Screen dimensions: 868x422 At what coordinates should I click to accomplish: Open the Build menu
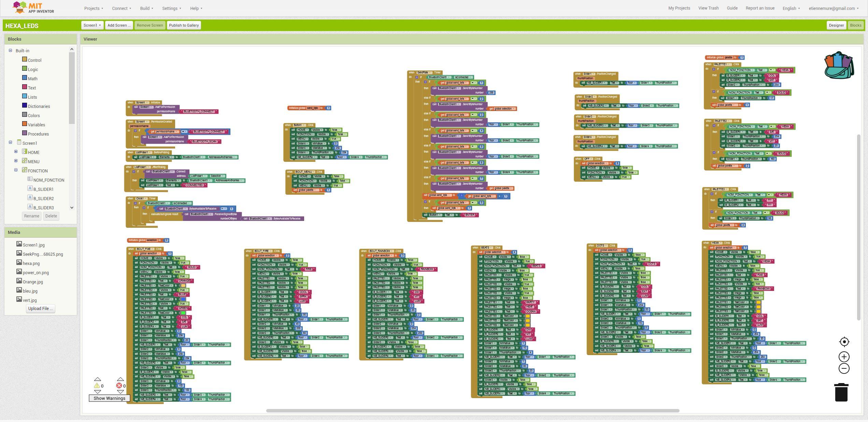(146, 8)
